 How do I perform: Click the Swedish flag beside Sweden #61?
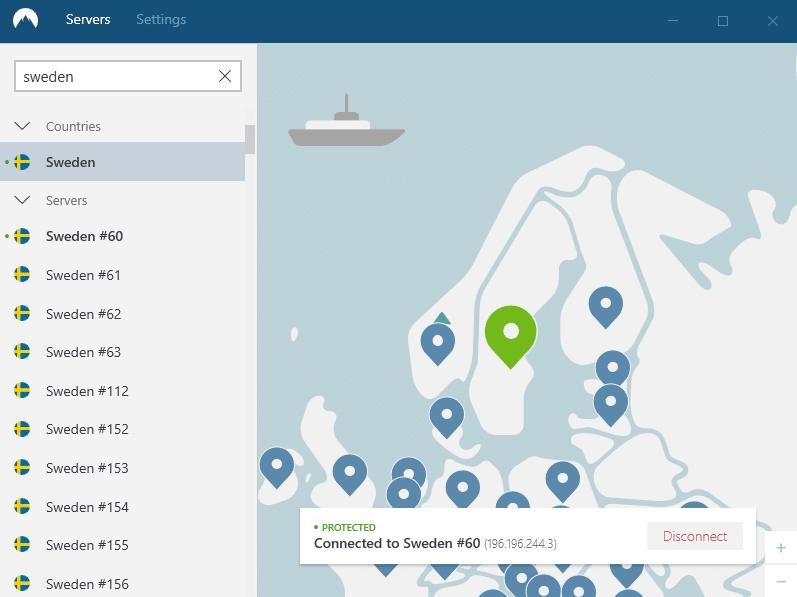pos(22,274)
